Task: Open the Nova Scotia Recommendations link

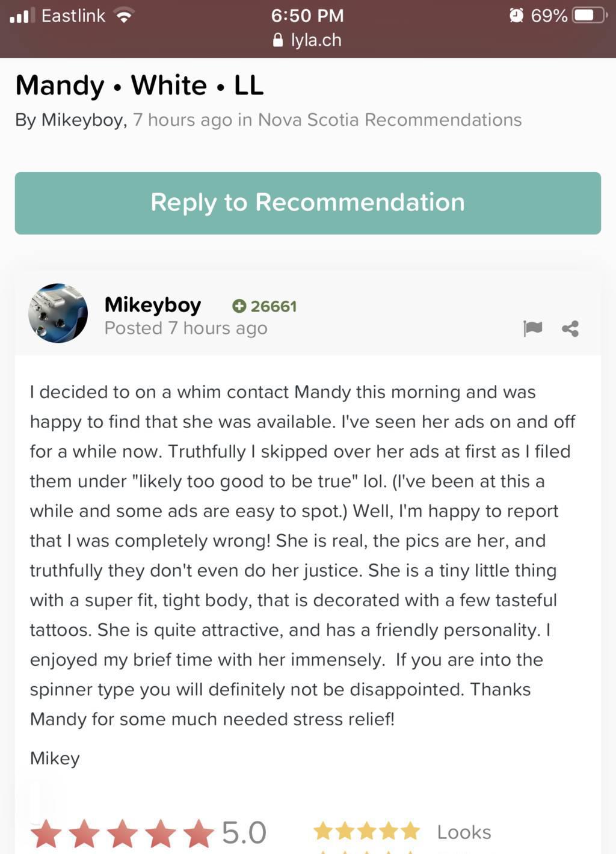Action: pyautogui.click(x=389, y=120)
